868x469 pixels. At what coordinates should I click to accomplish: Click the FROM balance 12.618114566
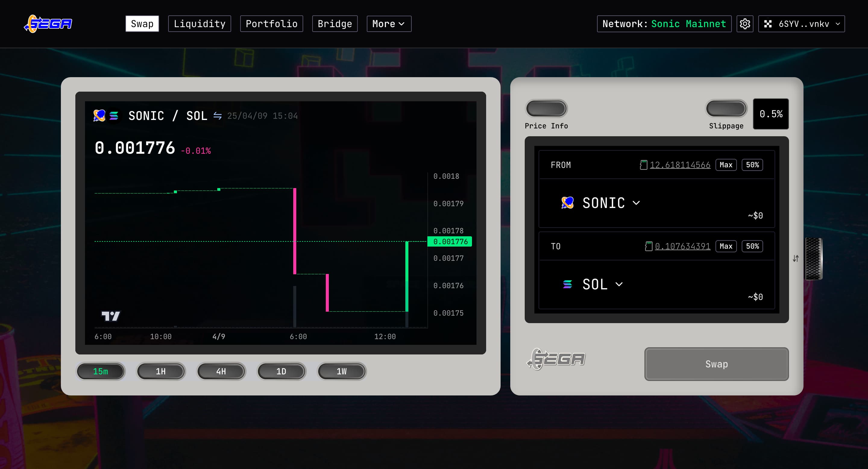click(x=680, y=165)
